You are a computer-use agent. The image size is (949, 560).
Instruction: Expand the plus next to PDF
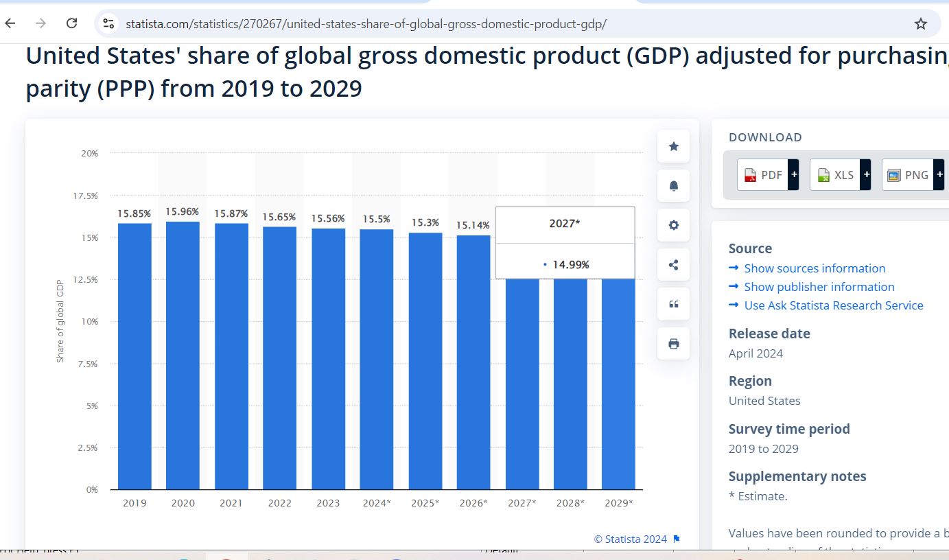click(x=794, y=175)
